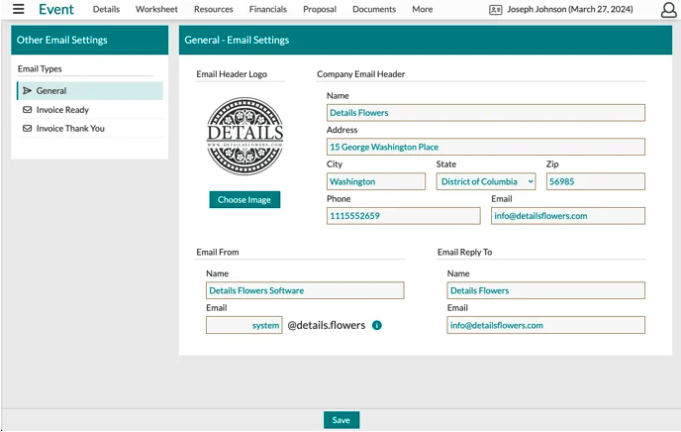681x432 pixels.
Task: Click the company header Email field
Action: point(568,216)
